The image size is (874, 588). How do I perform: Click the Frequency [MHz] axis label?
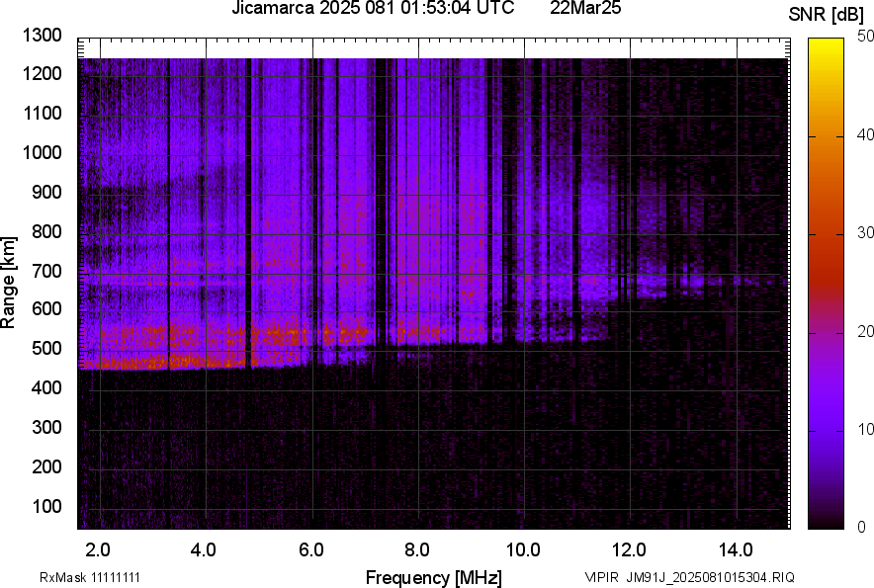(433, 577)
